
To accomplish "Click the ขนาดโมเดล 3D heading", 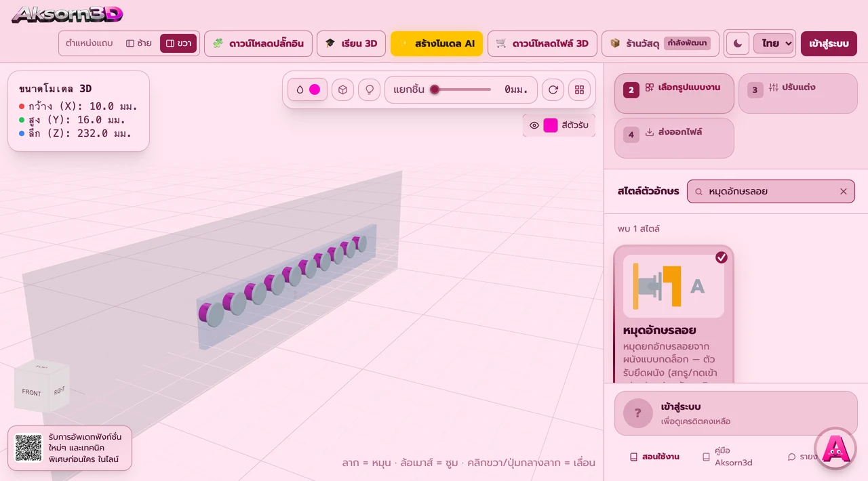I will (56, 89).
